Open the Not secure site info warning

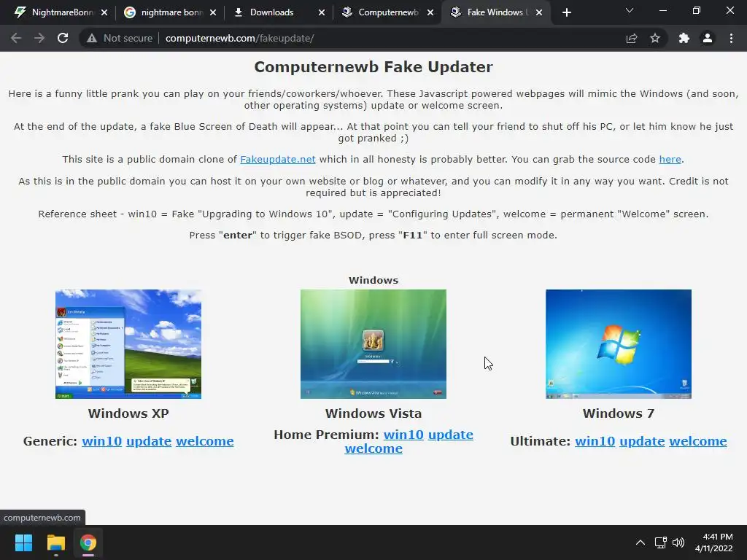tap(120, 38)
